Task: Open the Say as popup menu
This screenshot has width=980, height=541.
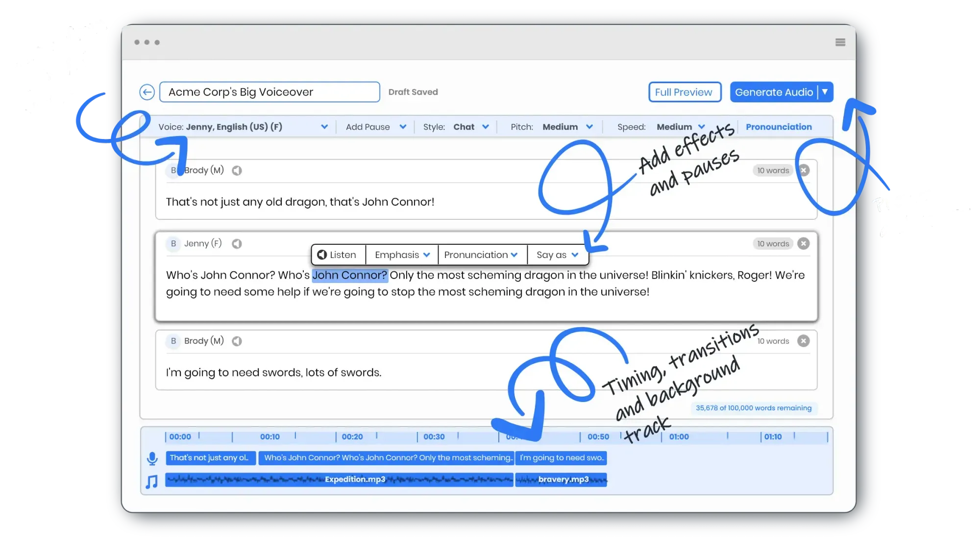Action: tap(557, 255)
